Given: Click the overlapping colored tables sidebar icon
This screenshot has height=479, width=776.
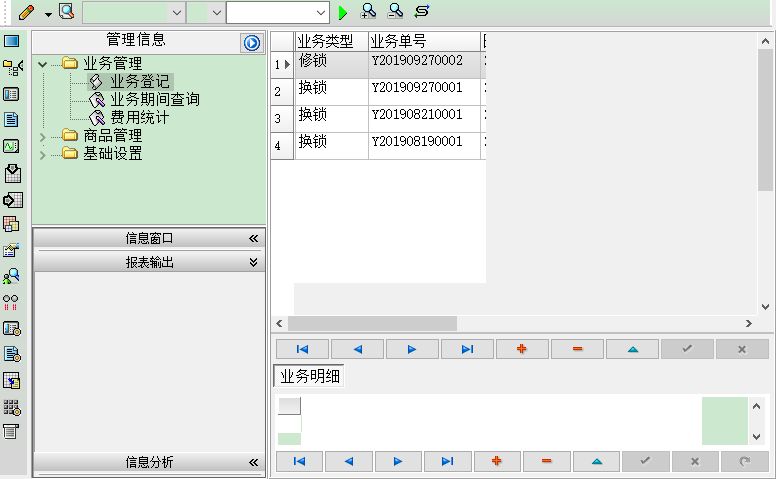Looking at the screenshot, I should (x=11, y=225).
